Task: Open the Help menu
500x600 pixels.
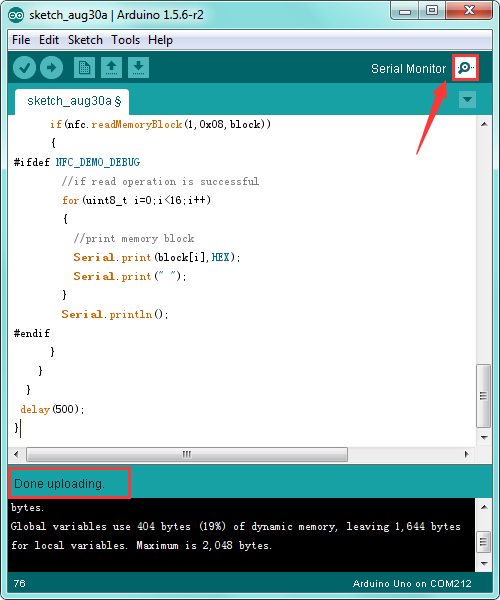Action: pos(160,40)
